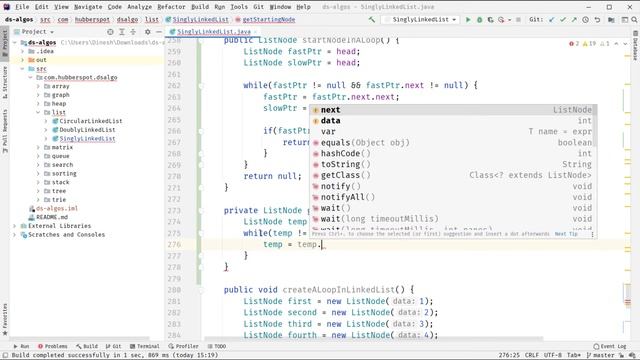Run SinglyLinkedList with the green play icon
Viewport: 640px width, 360px height.
(468, 20)
